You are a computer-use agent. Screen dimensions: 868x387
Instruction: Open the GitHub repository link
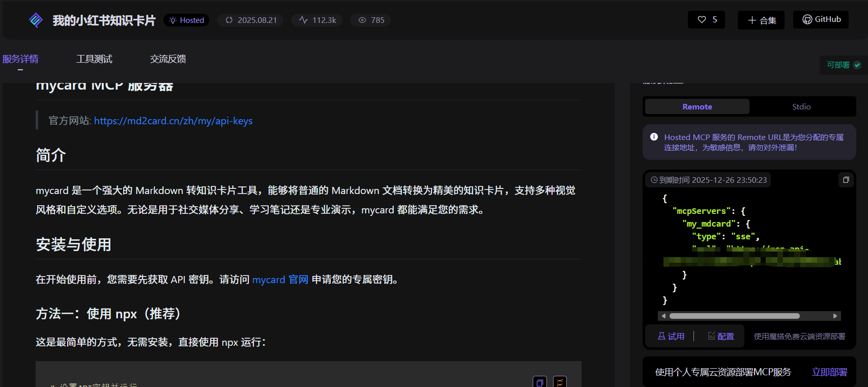pos(821,19)
